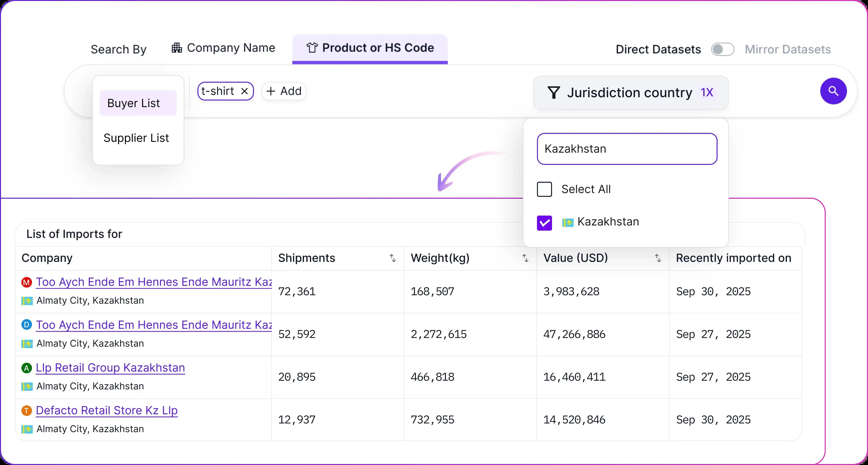Sort by Weight(kg) column arrows

(x=525, y=258)
